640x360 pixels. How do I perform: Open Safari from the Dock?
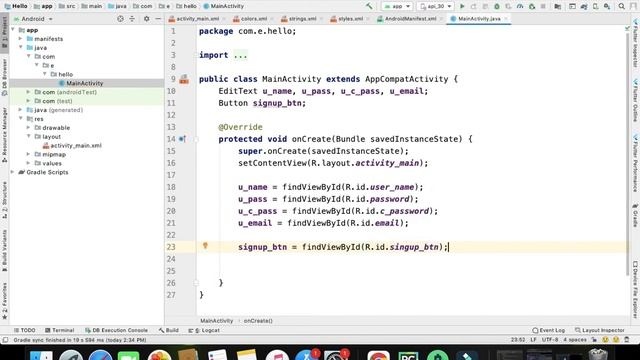click(x=100, y=355)
